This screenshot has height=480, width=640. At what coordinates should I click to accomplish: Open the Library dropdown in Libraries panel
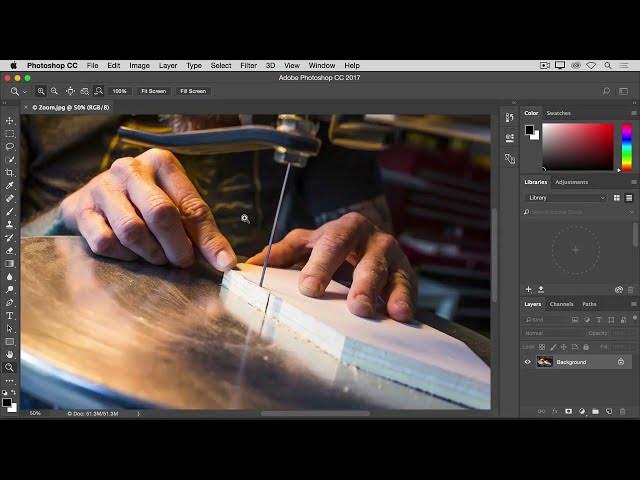tap(566, 198)
